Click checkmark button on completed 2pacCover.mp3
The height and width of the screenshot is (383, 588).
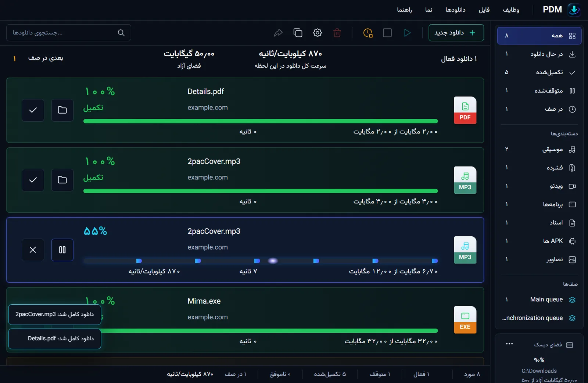[33, 180]
